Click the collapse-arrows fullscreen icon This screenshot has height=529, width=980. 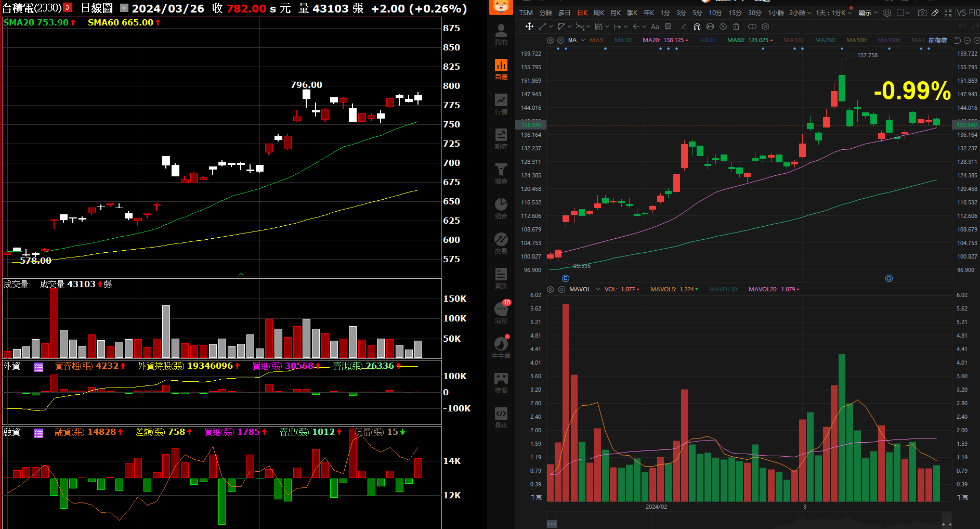(x=948, y=12)
